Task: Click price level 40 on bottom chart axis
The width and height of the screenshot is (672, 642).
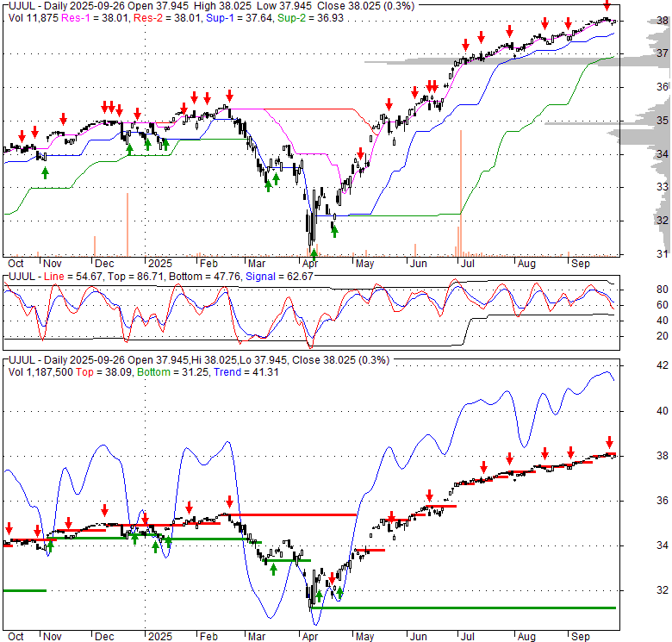Action: click(663, 411)
